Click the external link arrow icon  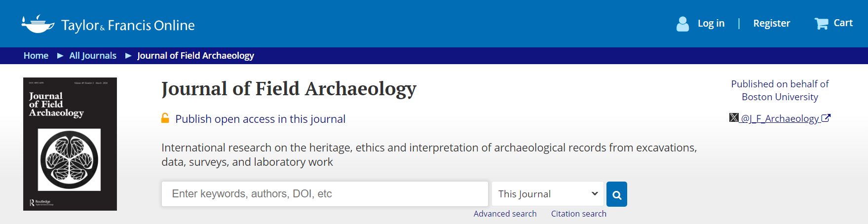coord(826,118)
